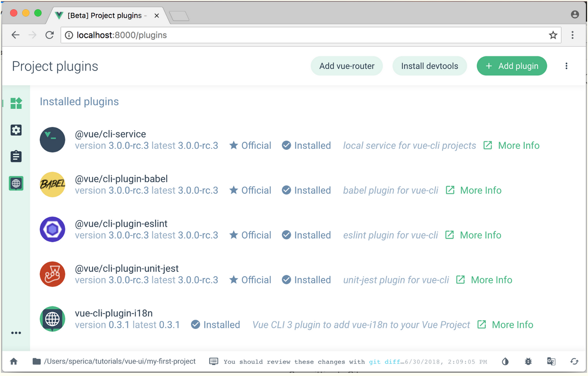The height and width of the screenshot is (376, 588).
Task: Click the project path /Users/sperica/tutorials/vue-ui/my-first-project
Action: (120, 361)
